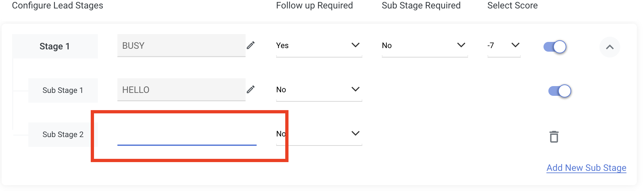Toggle the Sub Stage 1 active switch
The image size is (644, 191).
(560, 91)
